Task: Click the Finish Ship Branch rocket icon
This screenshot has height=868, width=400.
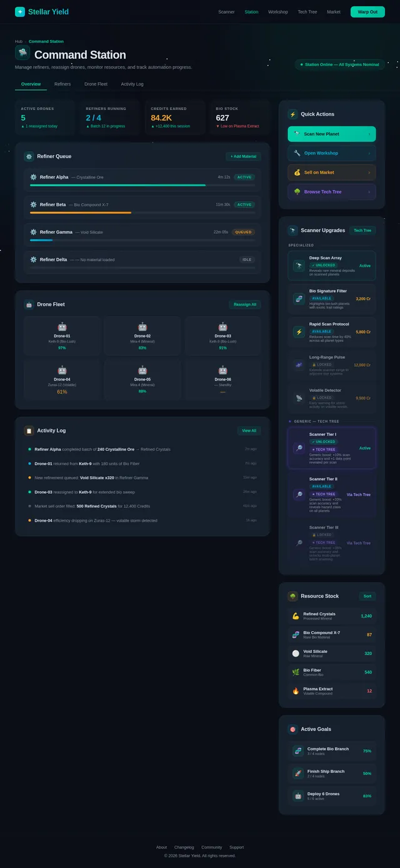Action: pyautogui.click(x=298, y=773)
